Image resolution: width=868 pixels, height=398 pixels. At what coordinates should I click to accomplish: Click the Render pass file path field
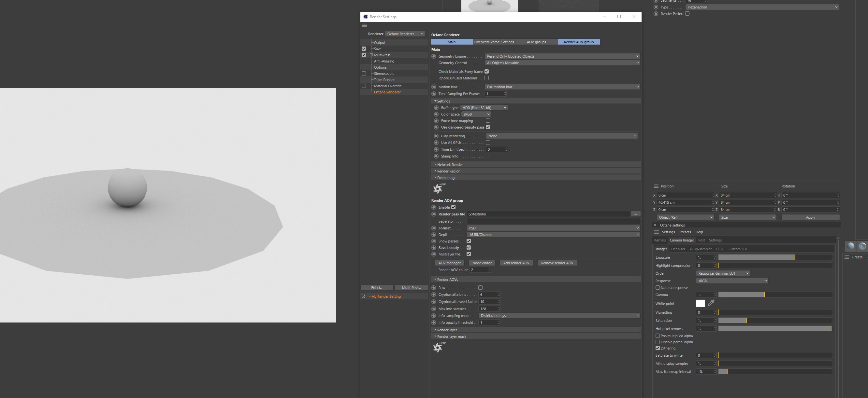(x=548, y=214)
